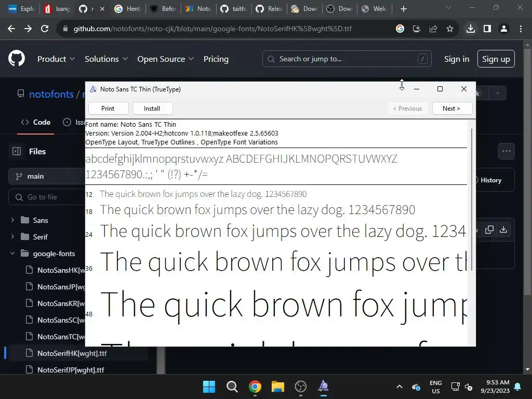This screenshot has height=399, width=532.
Task: Click the font viewer taskbar icon
Action: [x=323, y=387]
